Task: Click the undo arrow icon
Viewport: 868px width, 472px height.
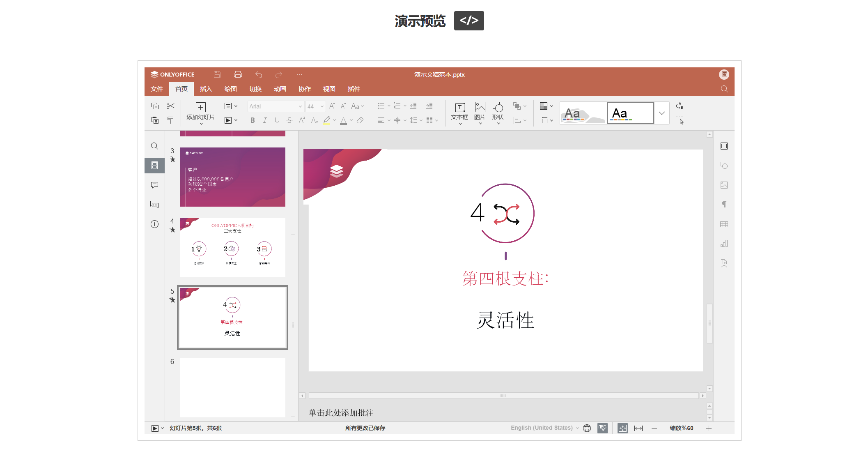Action: tap(258, 74)
